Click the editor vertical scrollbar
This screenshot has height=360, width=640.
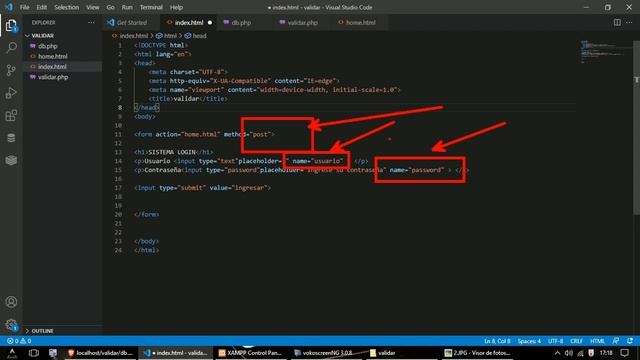[636, 127]
